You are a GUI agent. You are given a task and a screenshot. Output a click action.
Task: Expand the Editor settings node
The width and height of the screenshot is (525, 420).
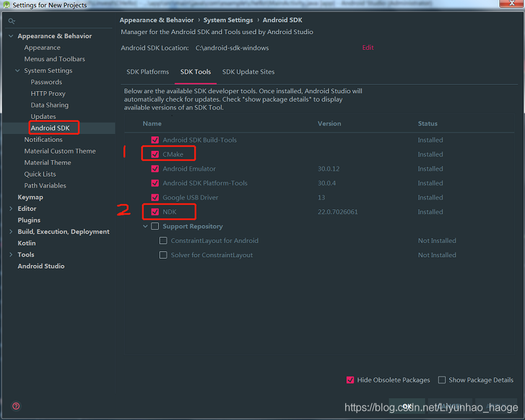coord(10,209)
